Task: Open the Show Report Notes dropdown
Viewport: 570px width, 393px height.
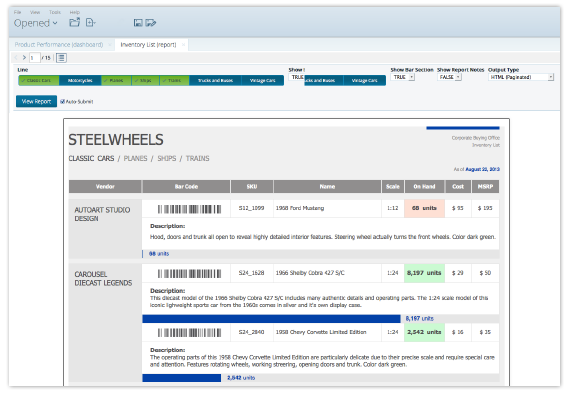Action: click(449, 77)
